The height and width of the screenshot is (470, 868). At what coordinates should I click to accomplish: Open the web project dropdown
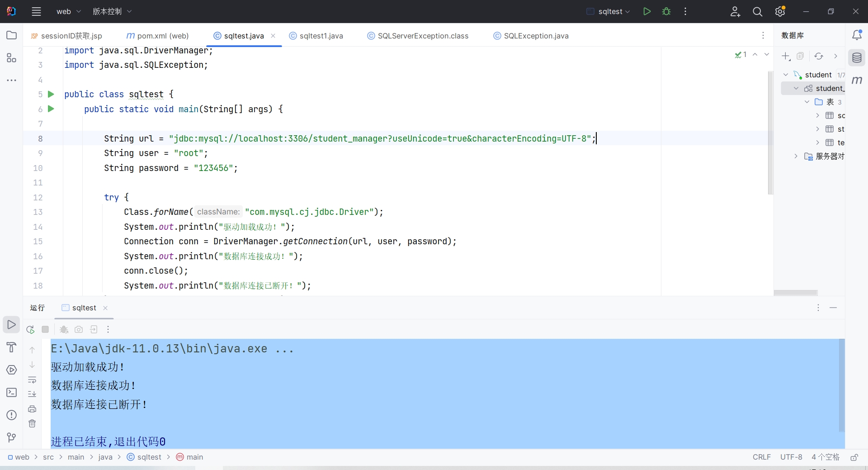coord(68,11)
